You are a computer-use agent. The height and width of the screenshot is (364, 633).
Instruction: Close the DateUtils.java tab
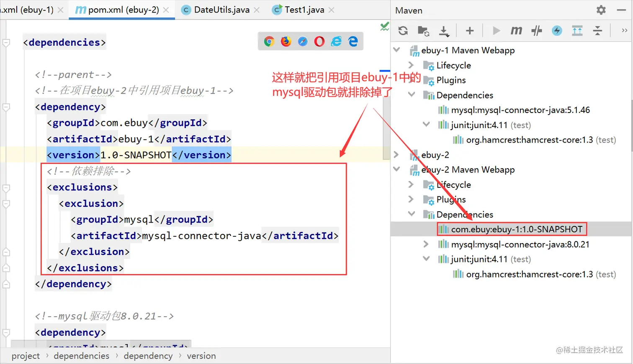coord(257,10)
